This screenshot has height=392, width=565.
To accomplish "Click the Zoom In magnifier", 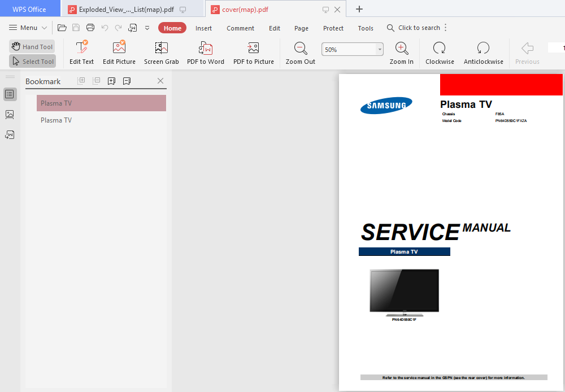I will point(401,53).
